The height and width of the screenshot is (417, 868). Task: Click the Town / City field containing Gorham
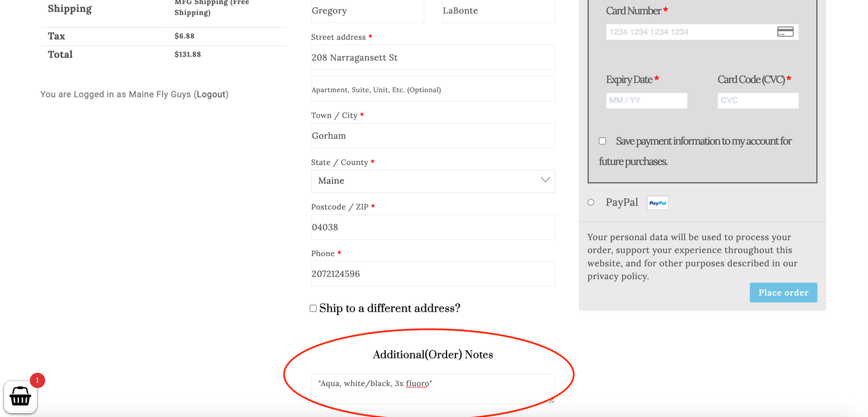pyautogui.click(x=432, y=136)
